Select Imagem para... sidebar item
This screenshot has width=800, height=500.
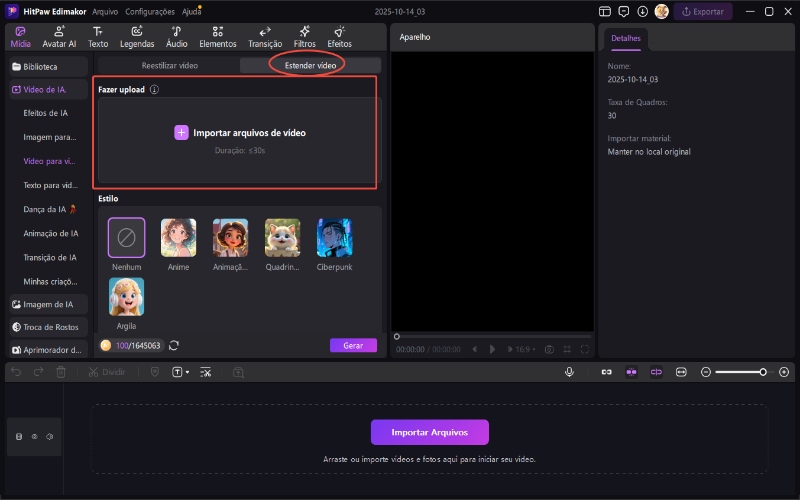pos(49,137)
